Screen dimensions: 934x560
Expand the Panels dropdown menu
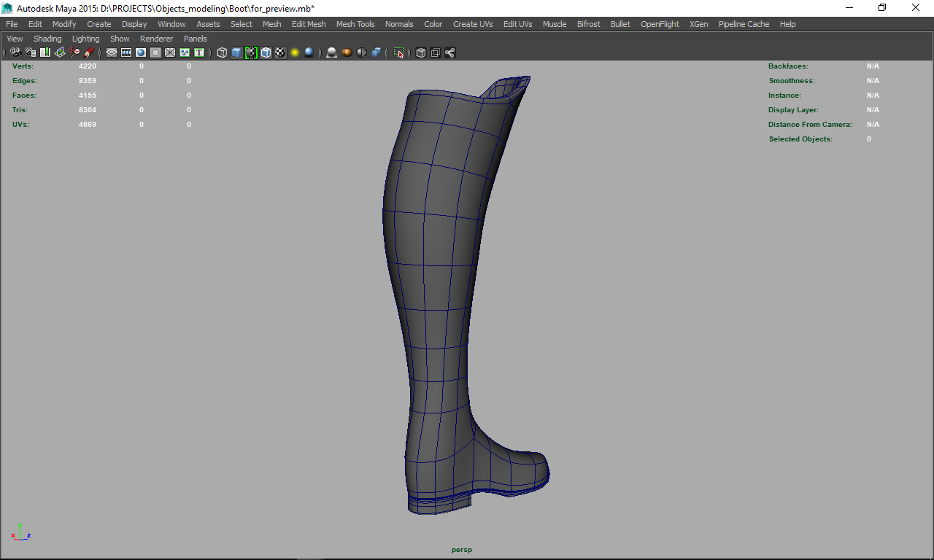pos(195,39)
